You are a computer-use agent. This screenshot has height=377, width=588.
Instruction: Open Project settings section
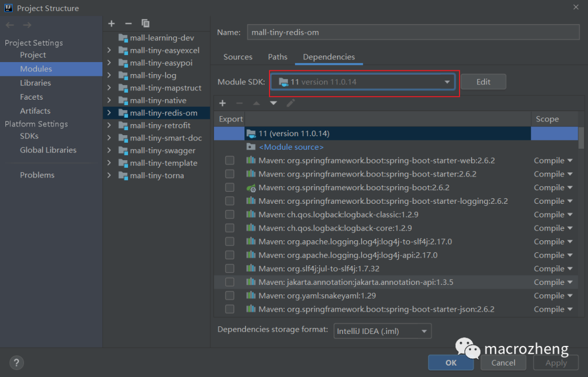[33, 55]
